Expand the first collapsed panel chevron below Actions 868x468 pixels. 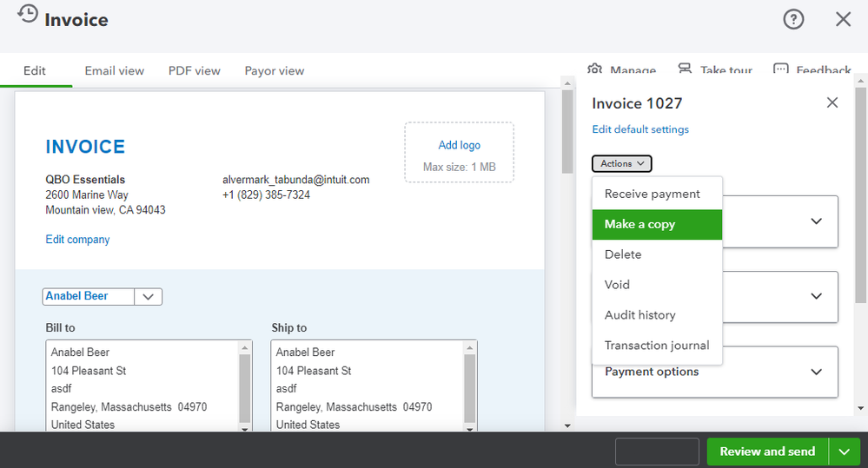pos(816,221)
